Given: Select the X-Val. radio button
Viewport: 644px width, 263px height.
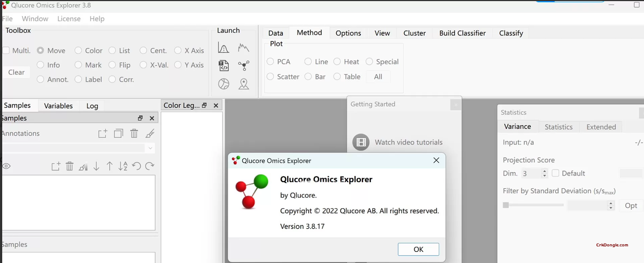Looking at the screenshot, I should pyautogui.click(x=144, y=65).
